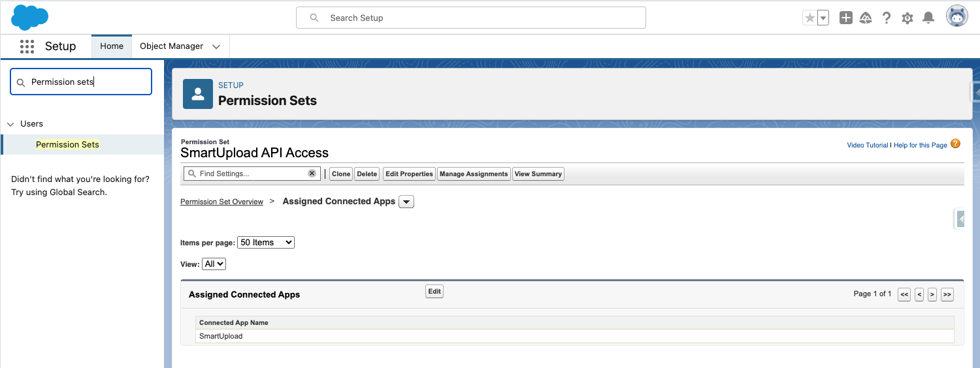Go to previous page arrow button
Viewport: 980px width, 368px height.
point(919,294)
